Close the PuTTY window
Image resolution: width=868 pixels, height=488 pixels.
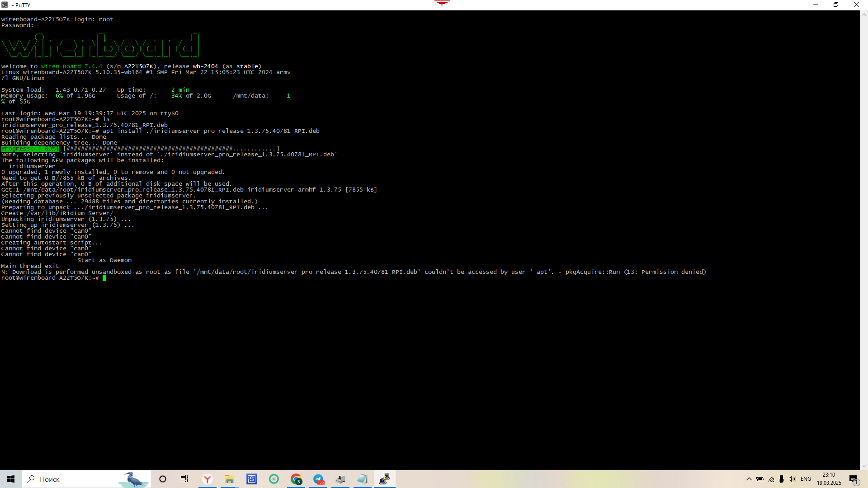click(857, 5)
